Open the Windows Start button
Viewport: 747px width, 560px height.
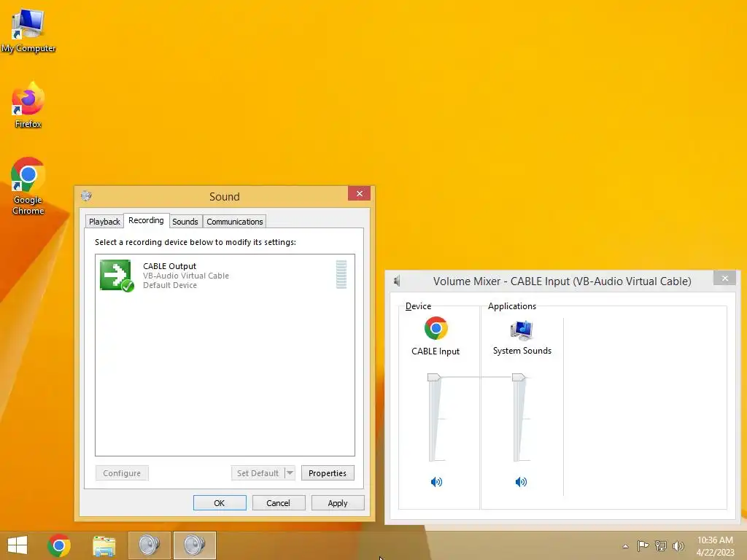[x=18, y=545]
